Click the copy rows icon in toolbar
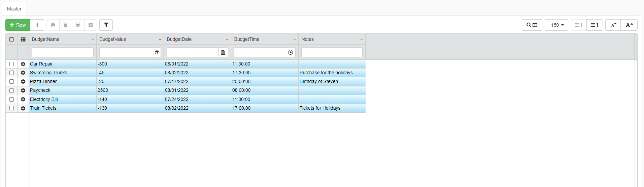Image resolution: width=644 pixels, height=187 pixels. coord(53,25)
